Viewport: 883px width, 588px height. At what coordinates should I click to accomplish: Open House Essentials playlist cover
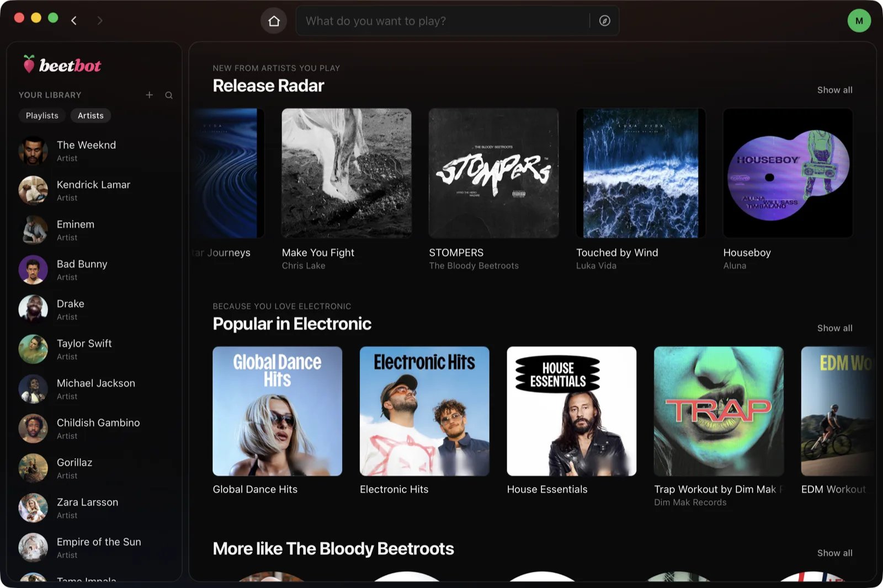572,411
